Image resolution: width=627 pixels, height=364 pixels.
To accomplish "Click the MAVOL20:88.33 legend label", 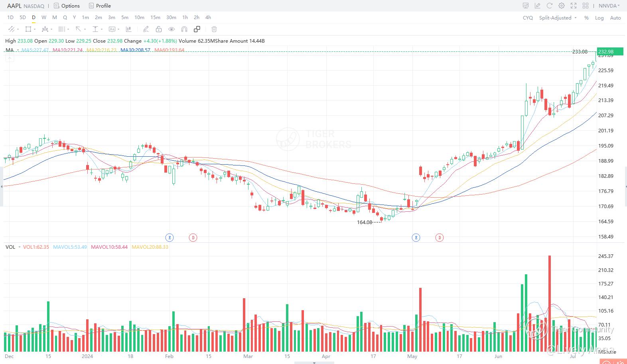I will point(150,247).
